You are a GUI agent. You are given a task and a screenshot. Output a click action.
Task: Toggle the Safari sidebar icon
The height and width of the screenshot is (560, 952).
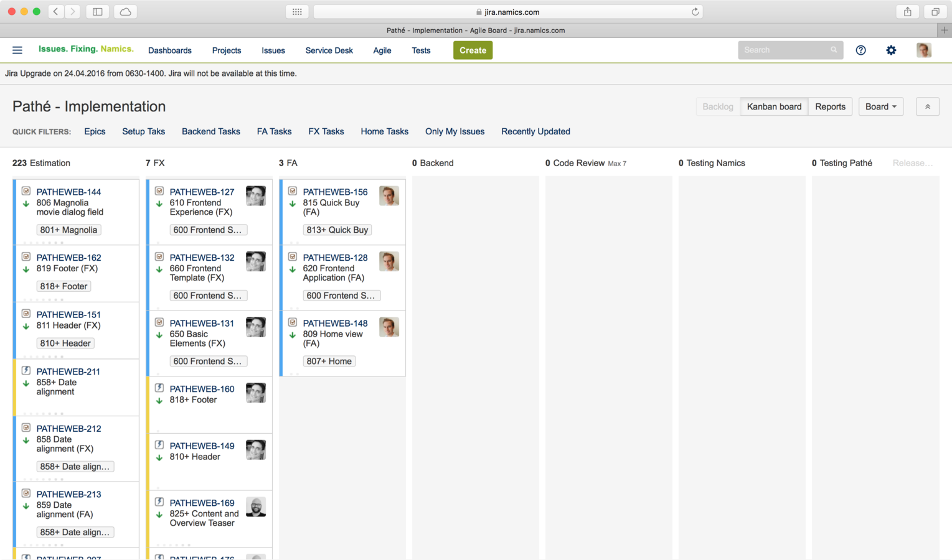pyautogui.click(x=98, y=11)
